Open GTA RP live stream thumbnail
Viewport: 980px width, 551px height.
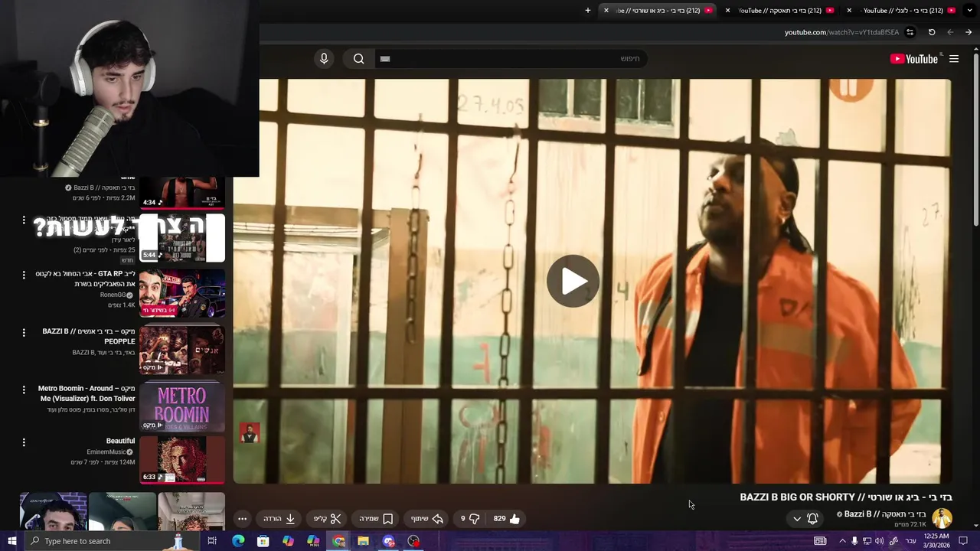[182, 293]
